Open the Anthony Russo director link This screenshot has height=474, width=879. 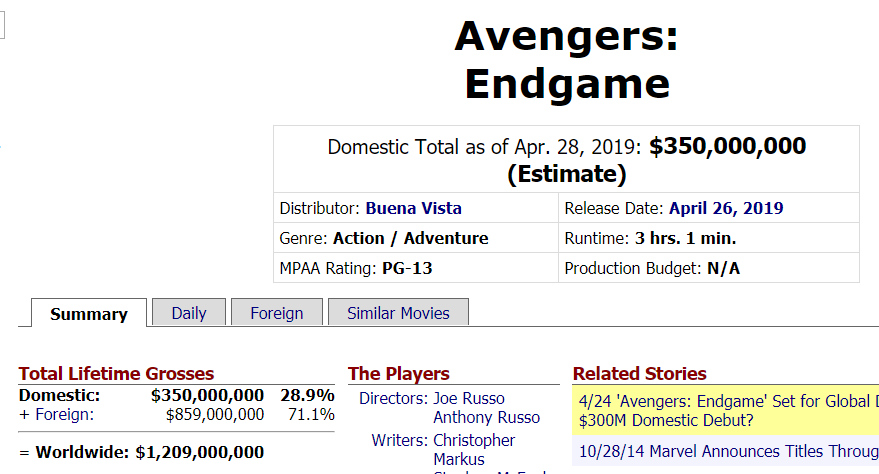coord(487,417)
